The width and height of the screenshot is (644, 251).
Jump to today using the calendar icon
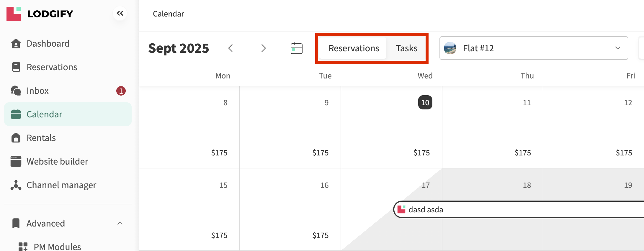coord(296,48)
